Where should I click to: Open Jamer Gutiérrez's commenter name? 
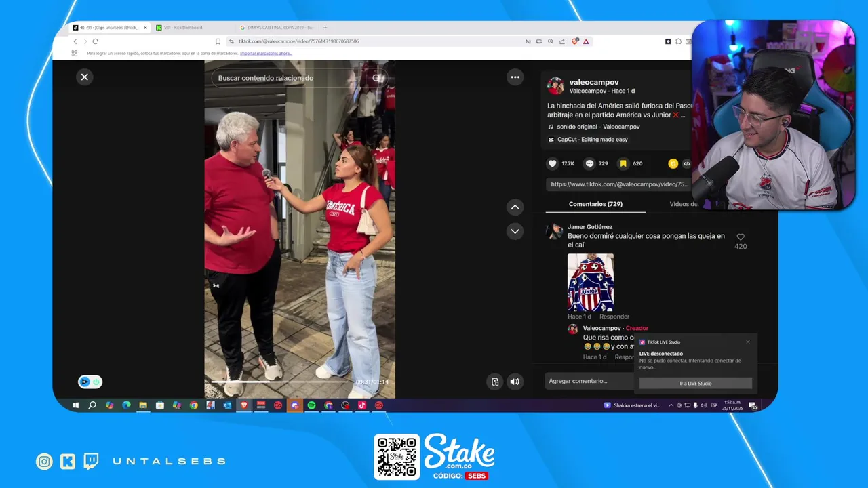tap(590, 227)
